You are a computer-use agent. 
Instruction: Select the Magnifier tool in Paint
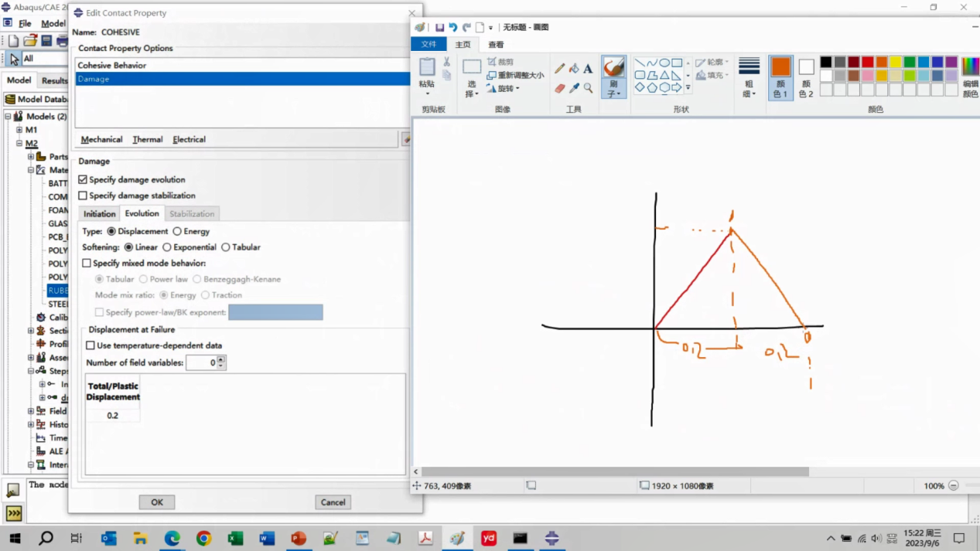[588, 88]
